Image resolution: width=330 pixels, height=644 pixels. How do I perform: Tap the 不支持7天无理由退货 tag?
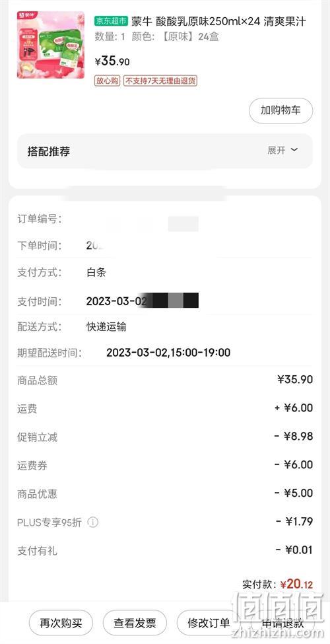160,81
